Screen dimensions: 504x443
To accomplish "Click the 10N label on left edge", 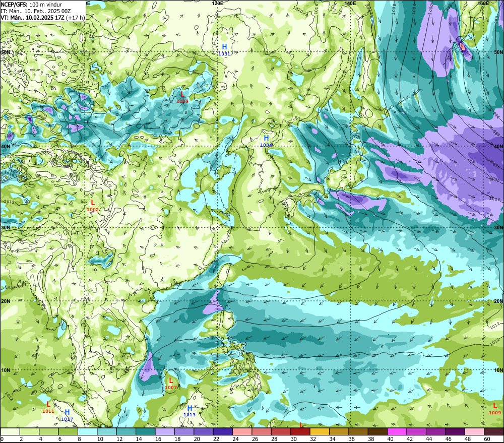I will (x=6, y=370).
